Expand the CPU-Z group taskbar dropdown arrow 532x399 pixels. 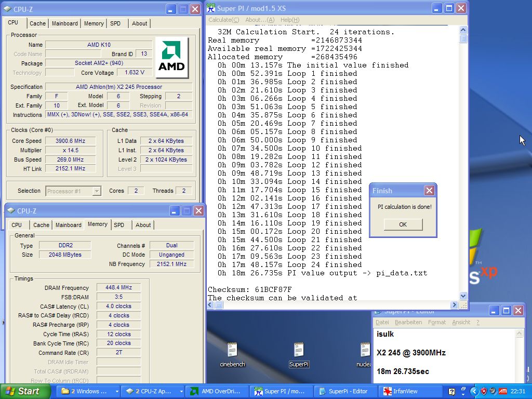pyautogui.click(x=181, y=391)
